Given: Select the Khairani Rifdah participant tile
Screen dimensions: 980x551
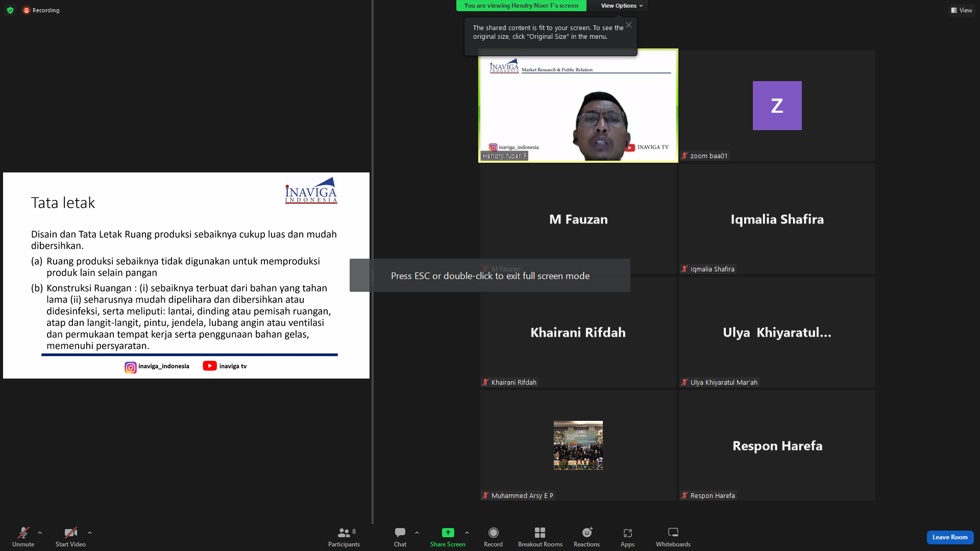Looking at the screenshot, I should [578, 333].
